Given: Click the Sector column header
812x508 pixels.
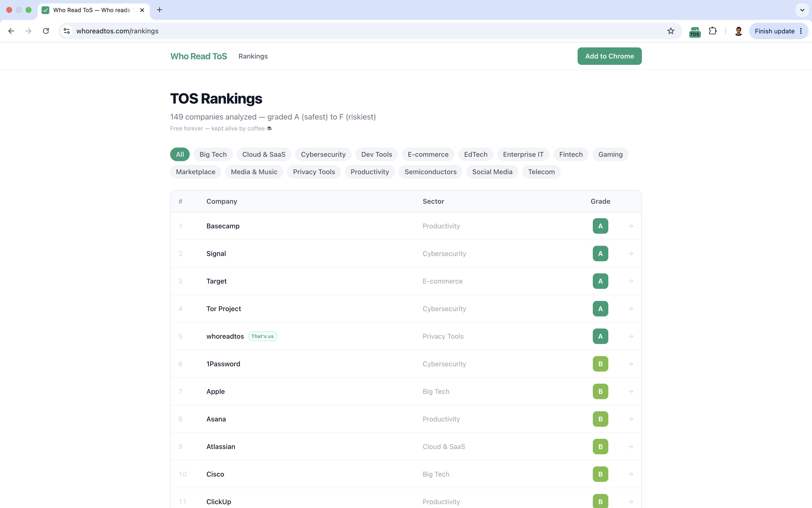Looking at the screenshot, I should [x=433, y=201].
